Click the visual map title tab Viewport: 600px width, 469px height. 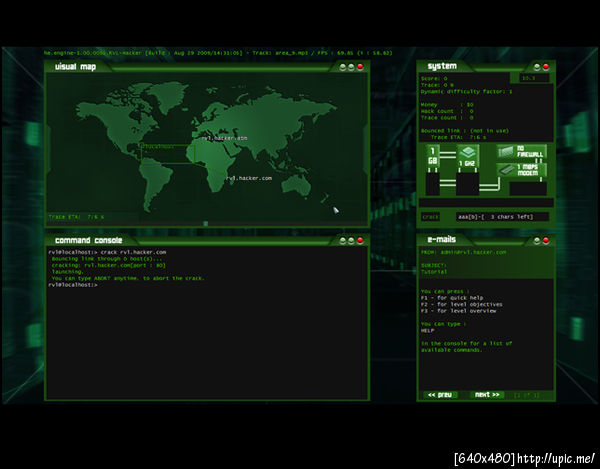[75, 67]
